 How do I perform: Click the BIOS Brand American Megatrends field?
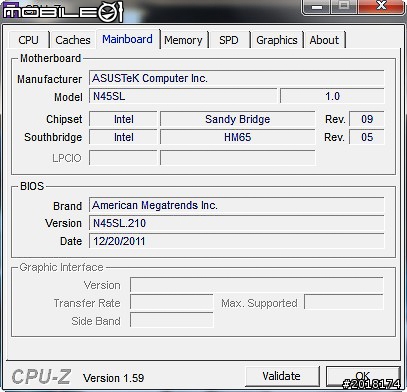(236, 205)
